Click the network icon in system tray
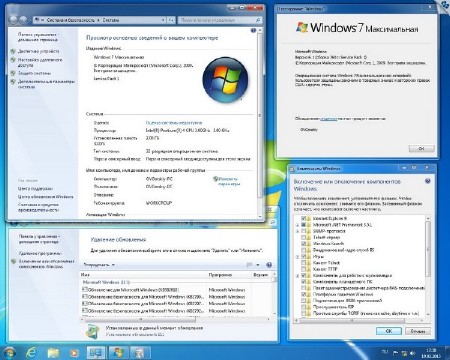 404,353
